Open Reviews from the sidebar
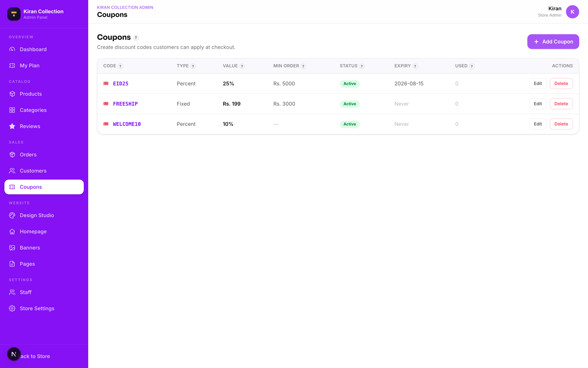The width and height of the screenshot is (588, 368). tap(44, 126)
